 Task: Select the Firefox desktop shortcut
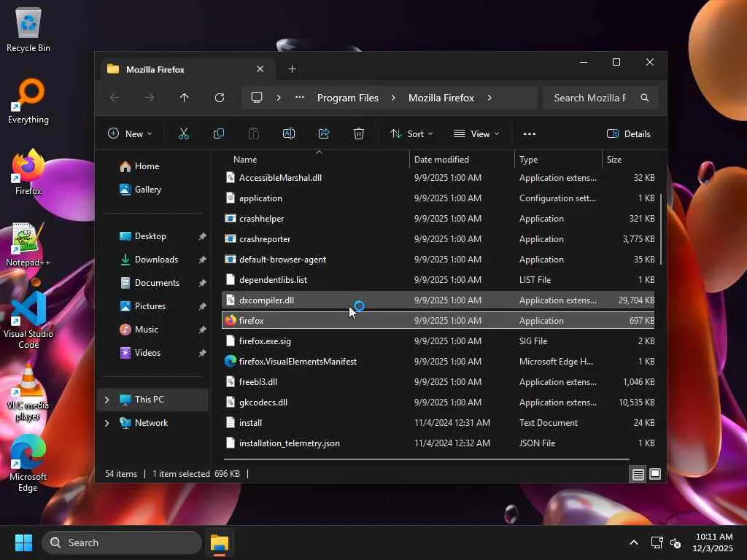click(x=28, y=172)
